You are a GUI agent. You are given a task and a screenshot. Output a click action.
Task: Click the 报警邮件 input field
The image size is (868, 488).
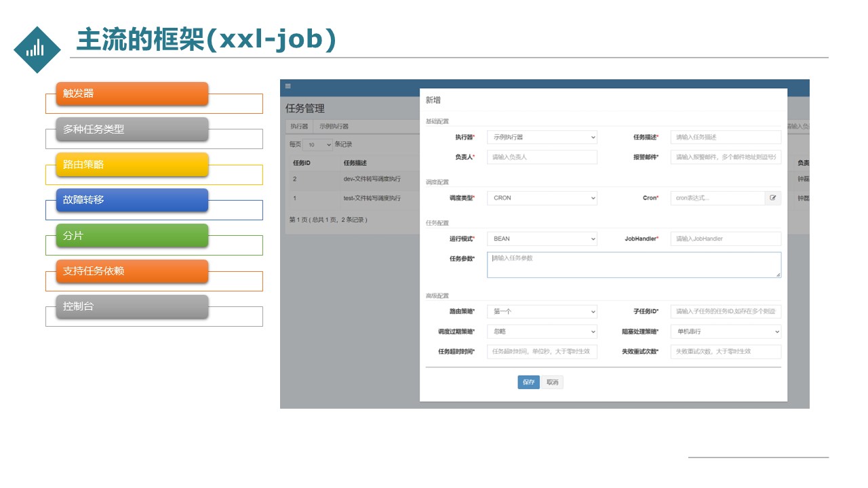[726, 157]
